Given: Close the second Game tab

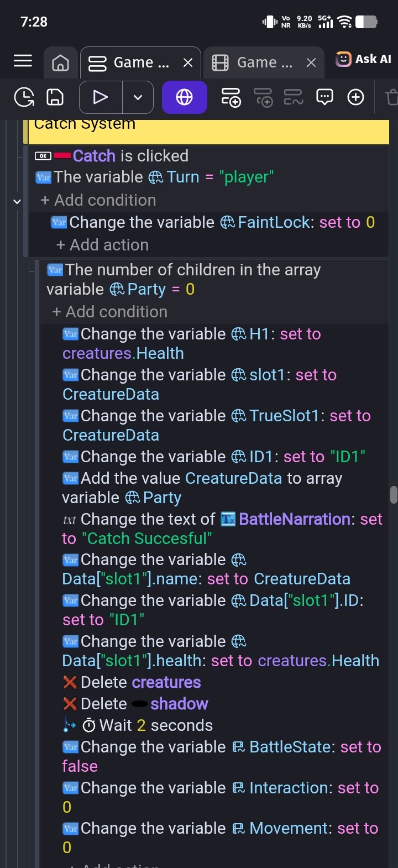Looking at the screenshot, I should 311,63.
